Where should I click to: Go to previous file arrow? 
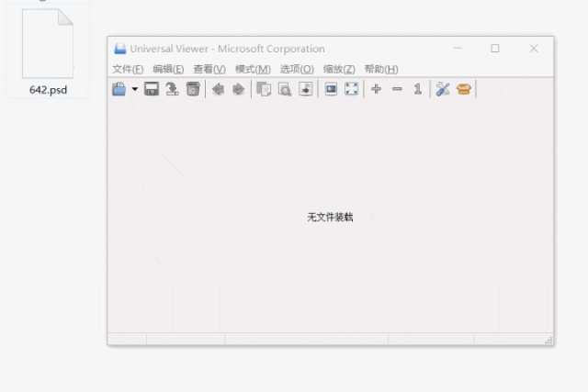[x=218, y=89]
